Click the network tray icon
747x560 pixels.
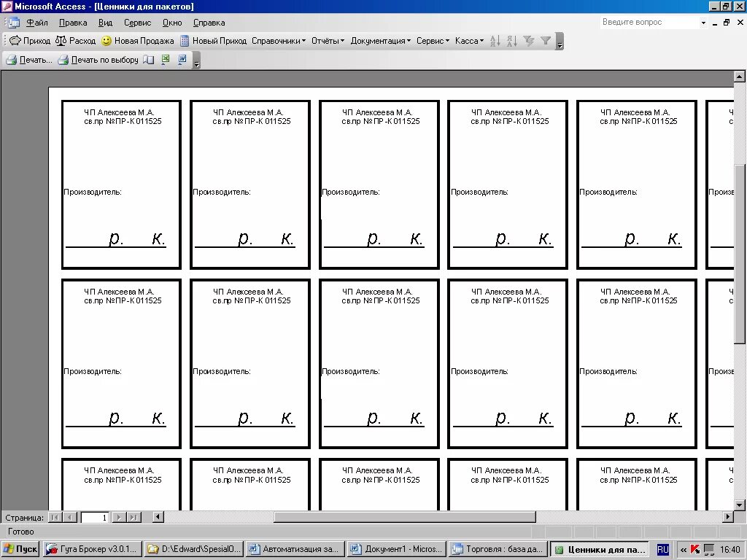pos(709,550)
